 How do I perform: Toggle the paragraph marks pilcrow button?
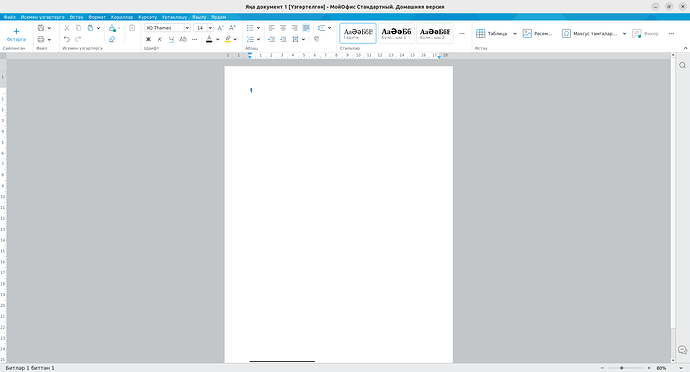click(316, 39)
